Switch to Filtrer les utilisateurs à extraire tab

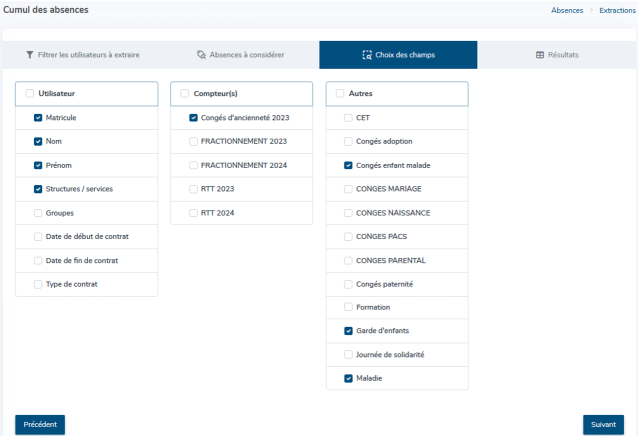point(82,55)
